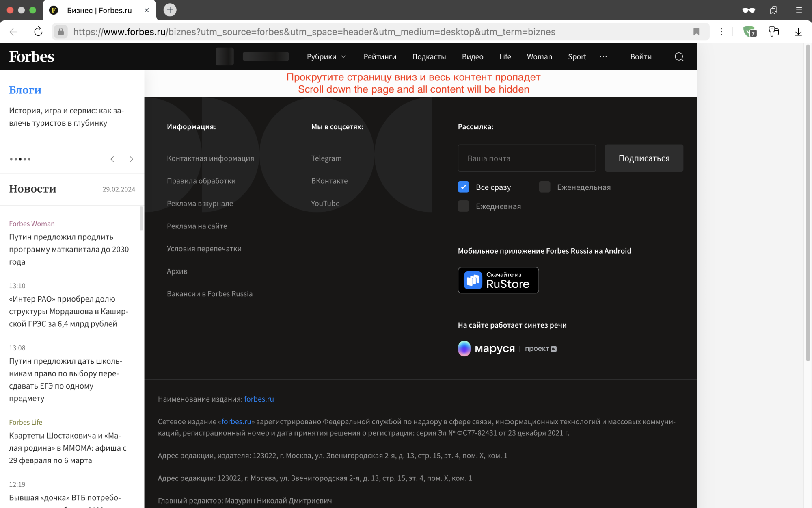
Task: Click the 'Скачайте из RuStore' badge
Action: (x=498, y=280)
